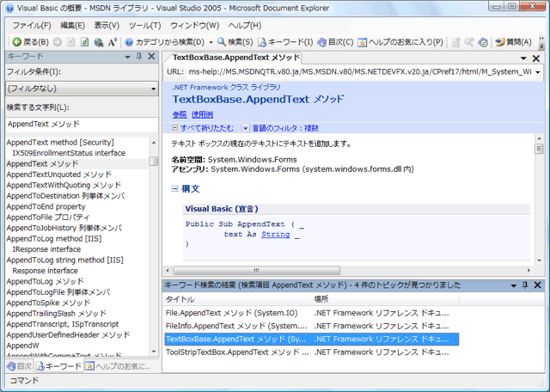Switch to the キーワード bottom tab
Viewport: 550px width, 392px height.
point(59,366)
